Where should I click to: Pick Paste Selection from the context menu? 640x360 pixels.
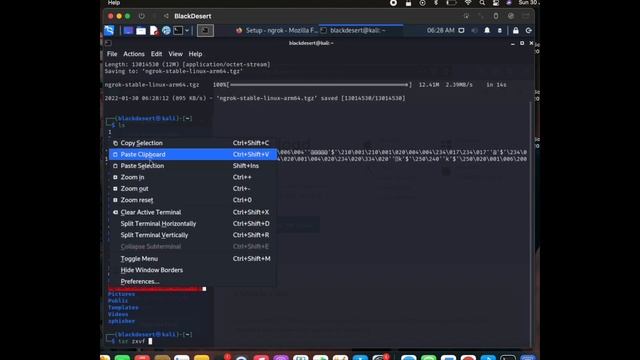tap(192, 166)
